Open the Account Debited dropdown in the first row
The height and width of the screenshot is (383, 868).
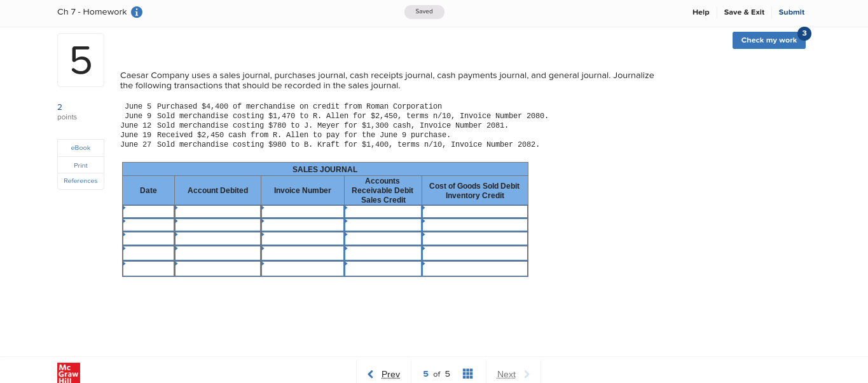[x=217, y=211]
